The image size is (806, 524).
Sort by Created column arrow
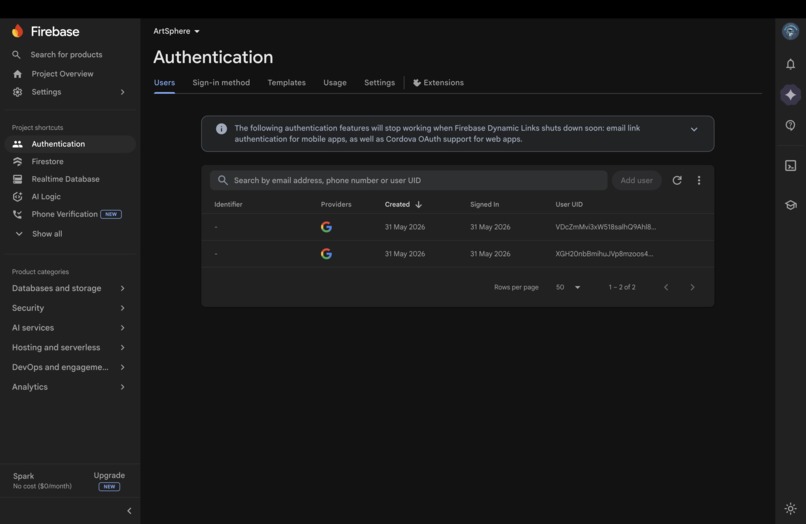(x=418, y=205)
